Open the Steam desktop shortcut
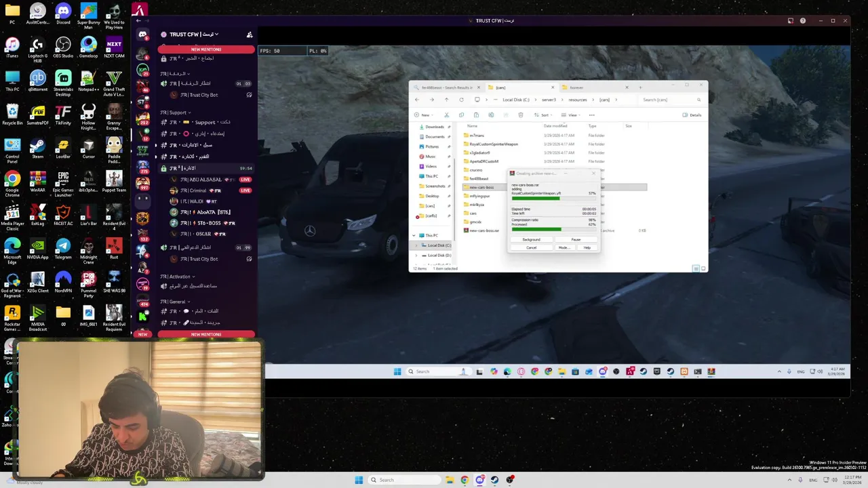Image resolution: width=868 pixels, height=488 pixels. [x=37, y=148]
